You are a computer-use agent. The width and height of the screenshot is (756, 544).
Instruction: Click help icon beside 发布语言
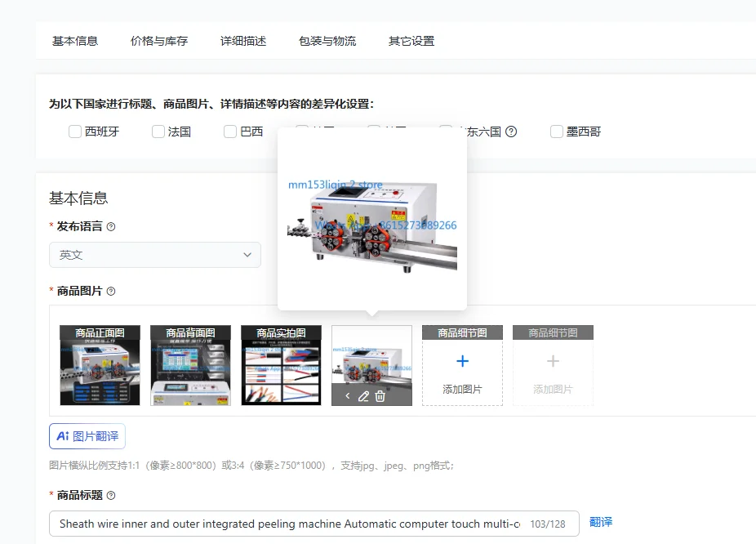[x=111, y=227]
